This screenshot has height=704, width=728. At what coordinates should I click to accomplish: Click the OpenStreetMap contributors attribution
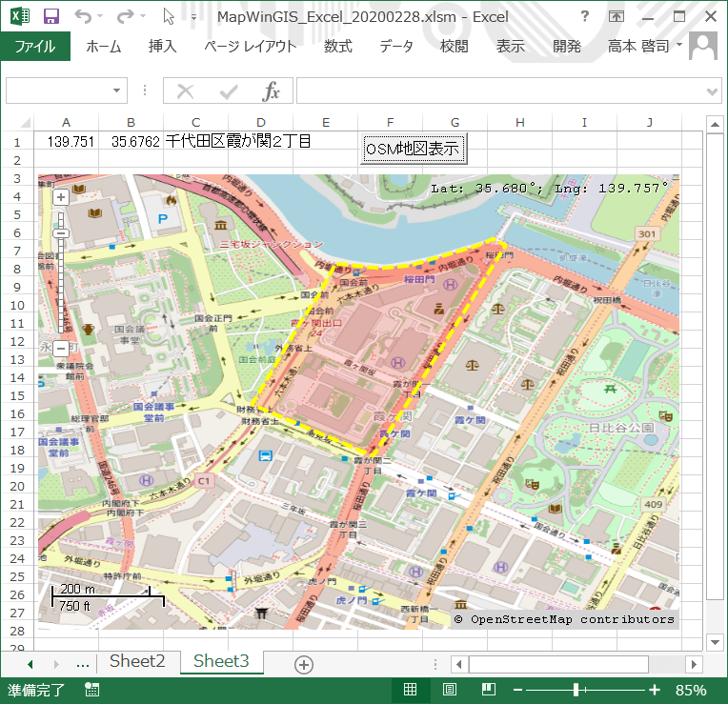point(564,619)
